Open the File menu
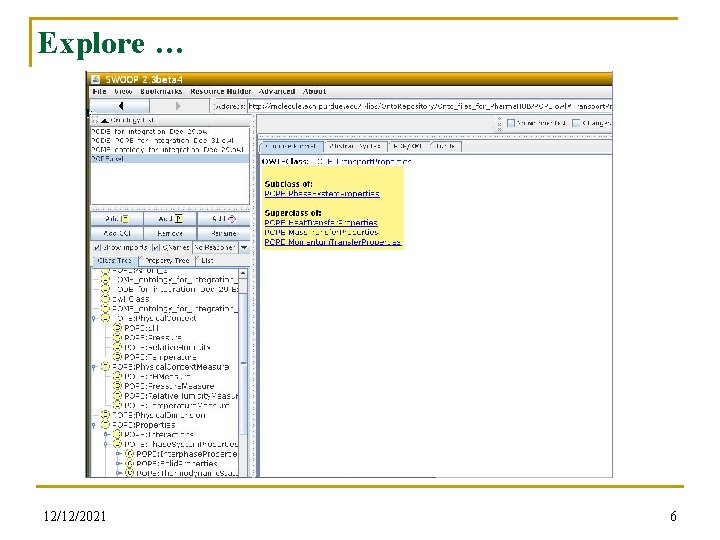The height and width of the screenshot is (540, 720). point(99,91)
